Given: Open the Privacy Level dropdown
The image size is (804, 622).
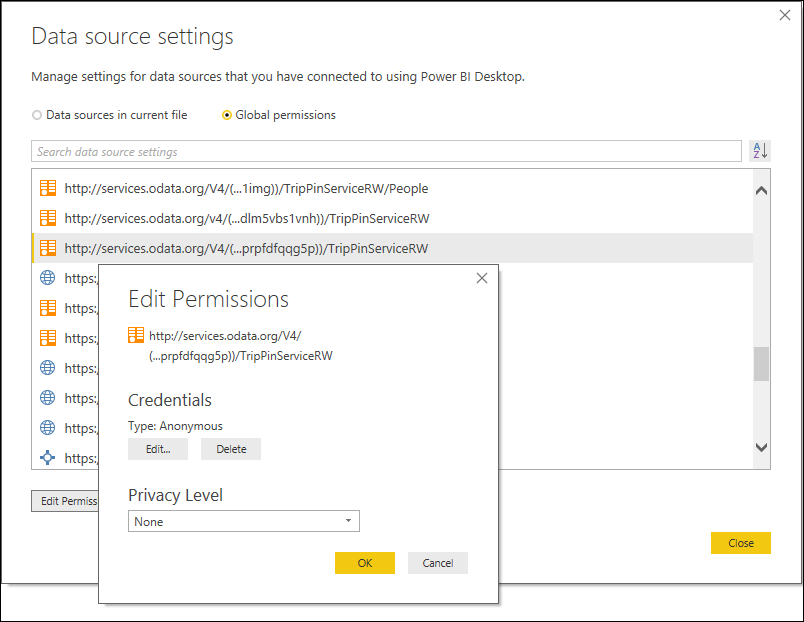Looking at the screenshot, I should [242, 521].
